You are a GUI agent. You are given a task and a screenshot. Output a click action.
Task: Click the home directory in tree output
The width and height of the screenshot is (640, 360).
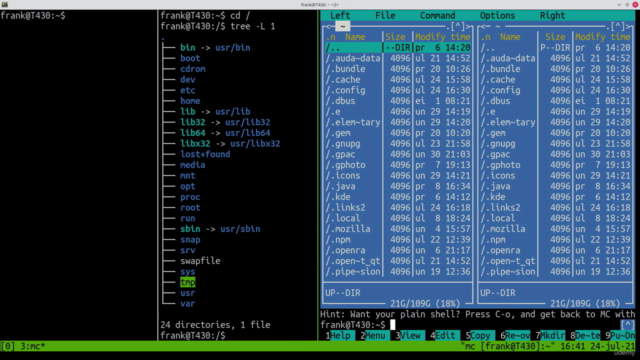pyautogui.click(x=190, y=101)
